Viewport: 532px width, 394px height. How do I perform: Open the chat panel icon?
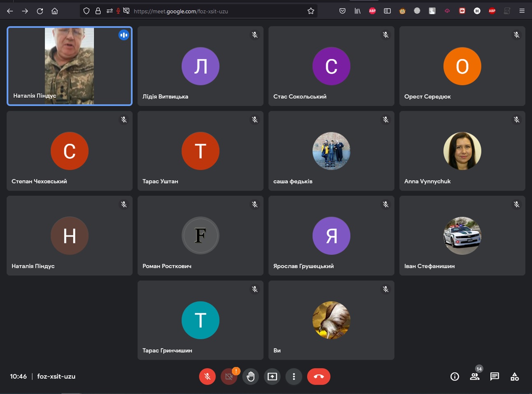pyautogui.click(x=494, y=376)
